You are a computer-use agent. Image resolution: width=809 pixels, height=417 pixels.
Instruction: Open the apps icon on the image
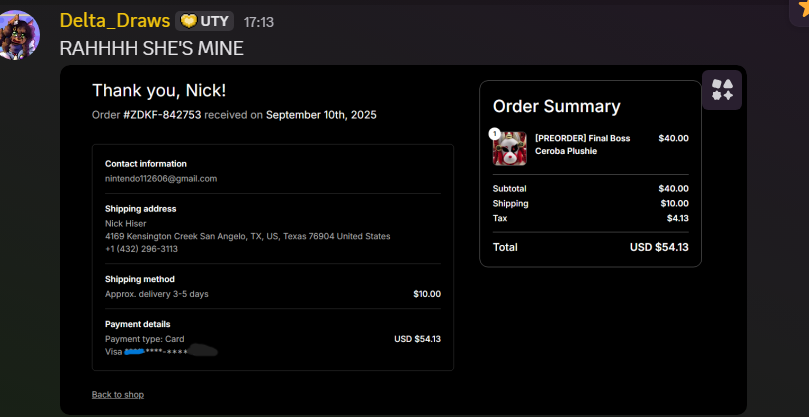coord(722,90)
